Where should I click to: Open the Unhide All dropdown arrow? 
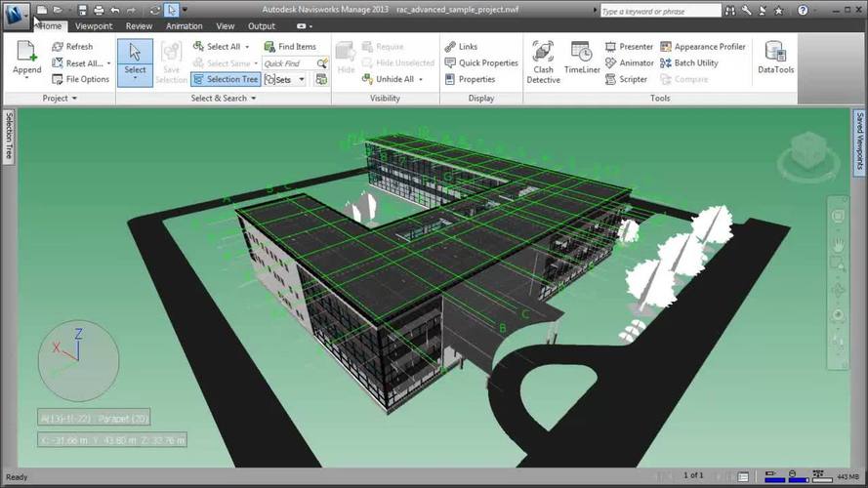(421, 80)
